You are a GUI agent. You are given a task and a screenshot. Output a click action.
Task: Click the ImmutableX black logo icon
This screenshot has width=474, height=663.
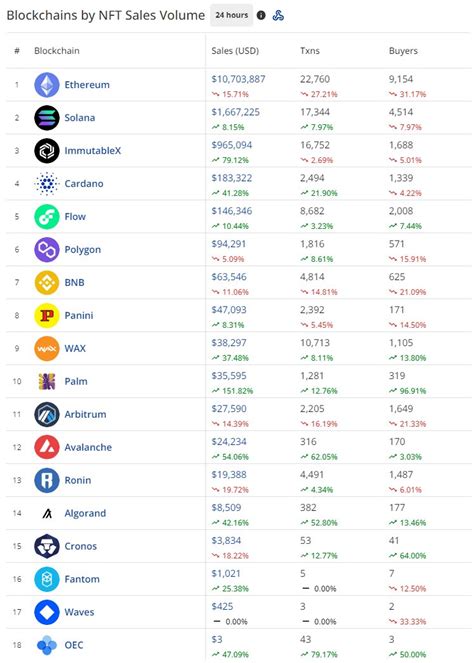pos(47,151)
